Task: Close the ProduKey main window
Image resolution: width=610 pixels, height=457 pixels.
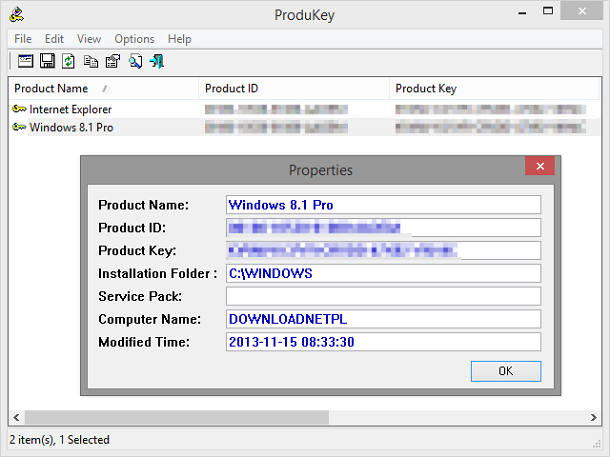Action: pos(582,11)
